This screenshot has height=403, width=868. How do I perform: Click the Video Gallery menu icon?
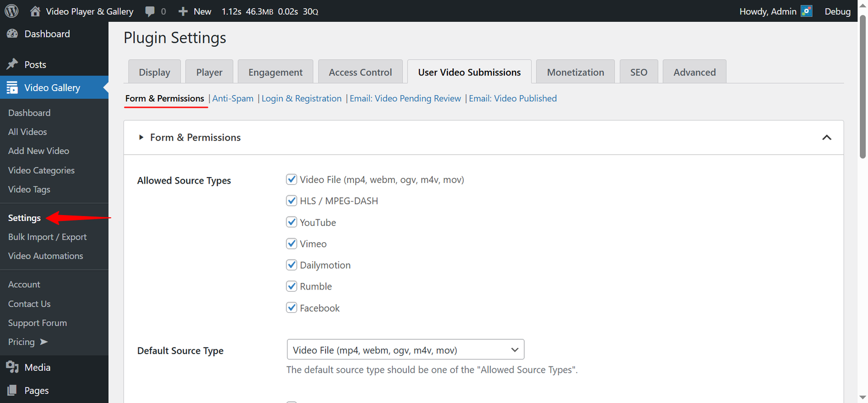(12, 87)
